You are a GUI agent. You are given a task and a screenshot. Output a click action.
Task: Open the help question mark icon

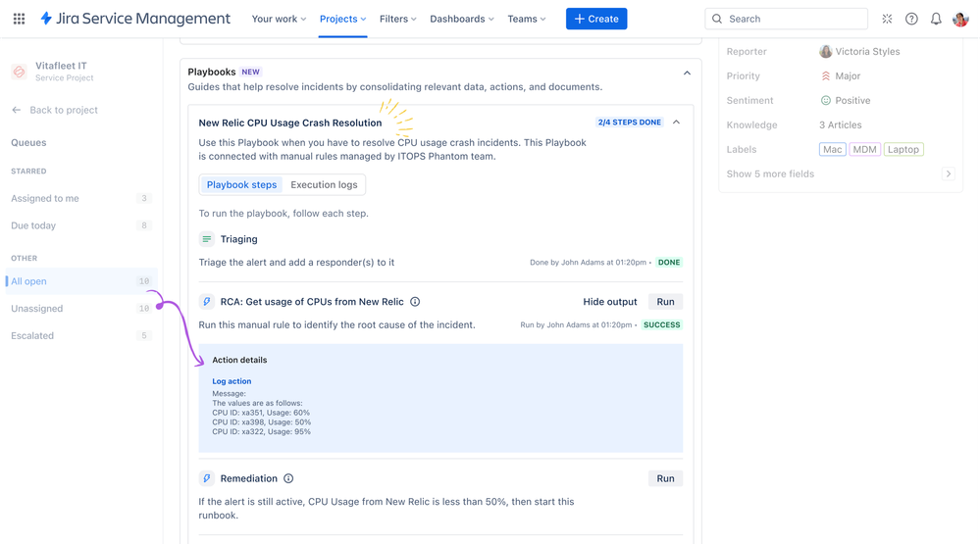pos(911,19)
